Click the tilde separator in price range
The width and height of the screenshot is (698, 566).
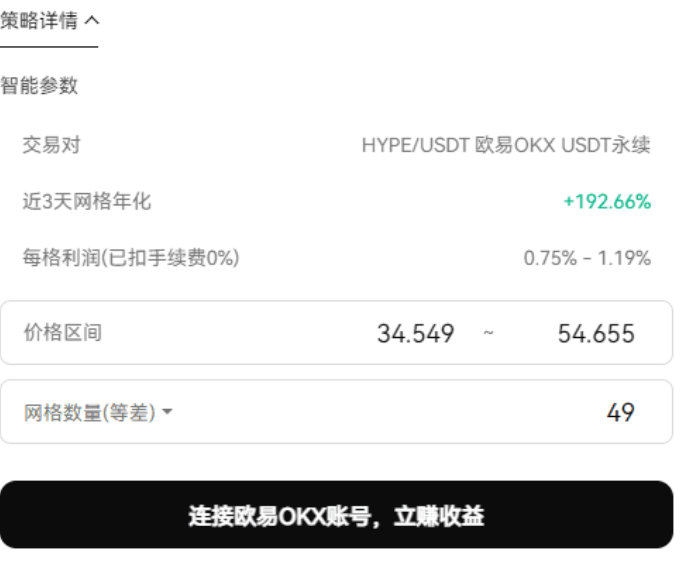(x=488, y=333)
